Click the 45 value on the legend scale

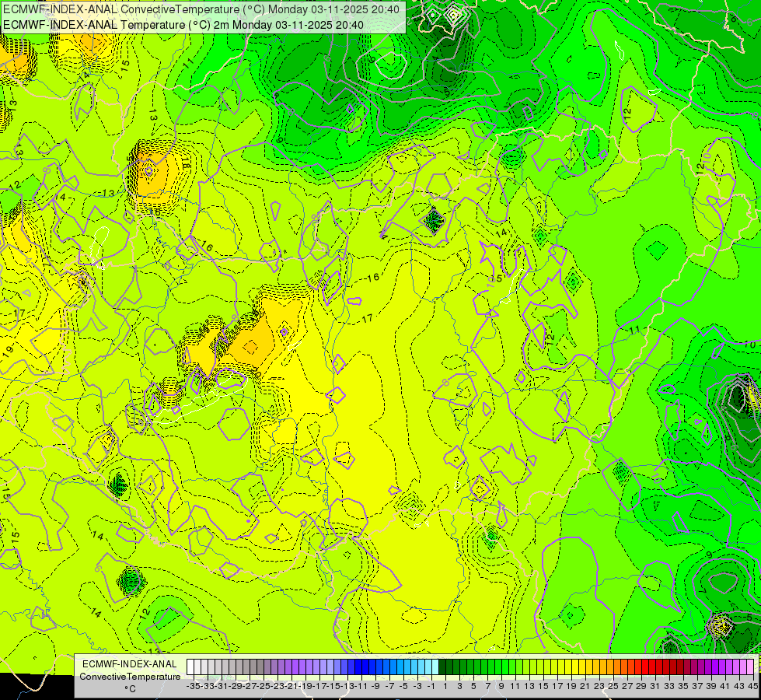click(752, 686)
